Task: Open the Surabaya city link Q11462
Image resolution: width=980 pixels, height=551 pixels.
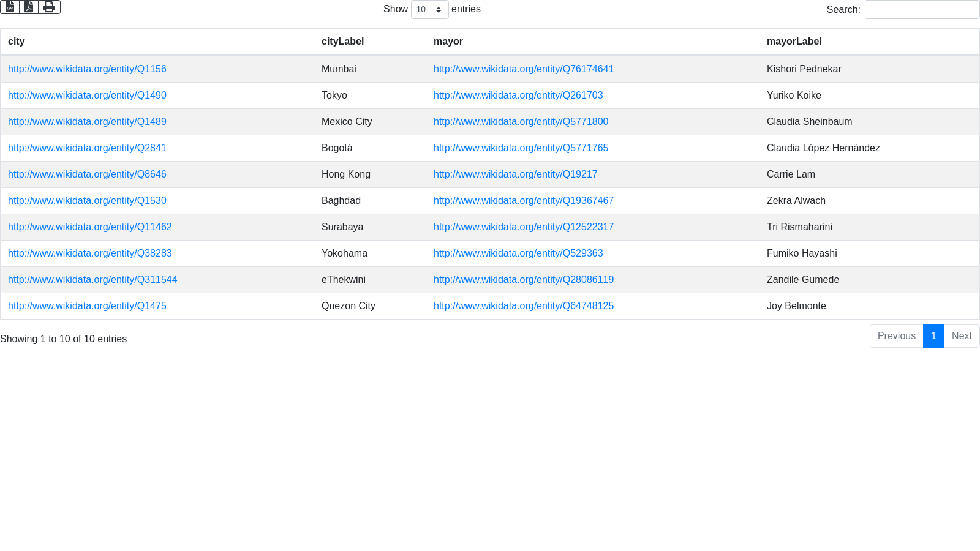Action: click(89, 227)
